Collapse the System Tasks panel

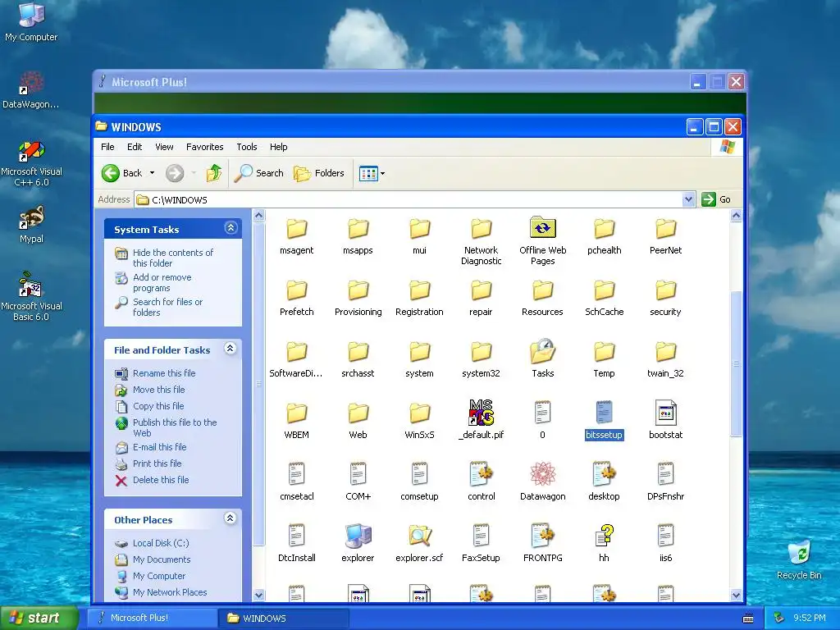click(x=231, y=228)
